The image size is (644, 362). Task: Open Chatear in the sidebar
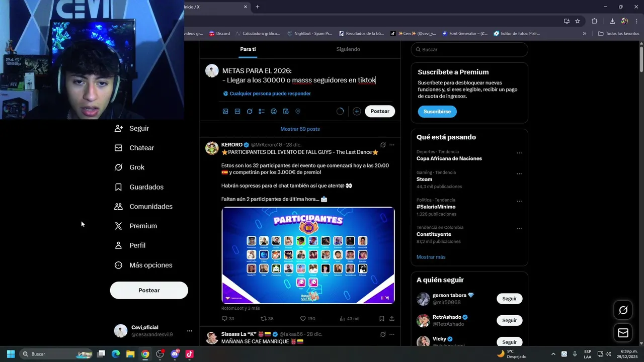(x=134, y=148)
